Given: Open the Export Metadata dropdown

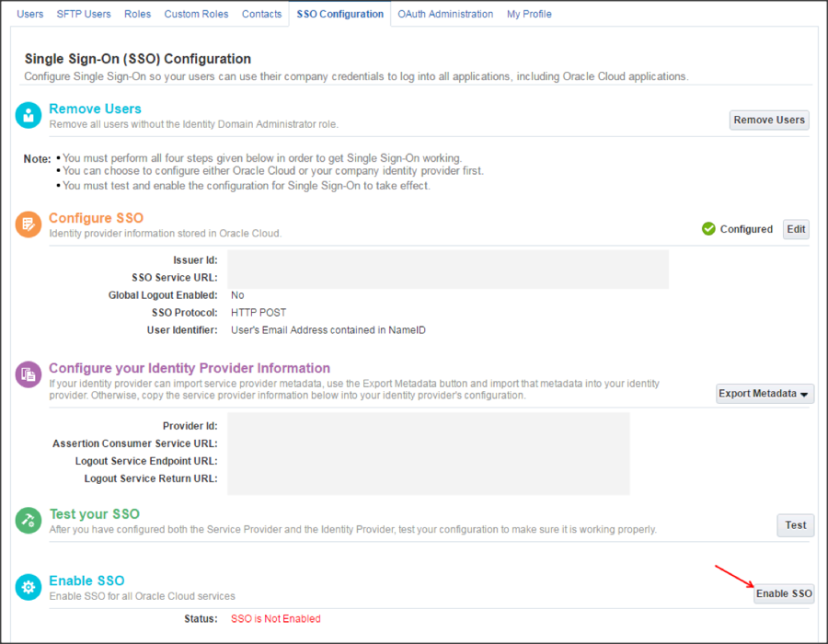Looking at the screenshot, I should [765, 394].
